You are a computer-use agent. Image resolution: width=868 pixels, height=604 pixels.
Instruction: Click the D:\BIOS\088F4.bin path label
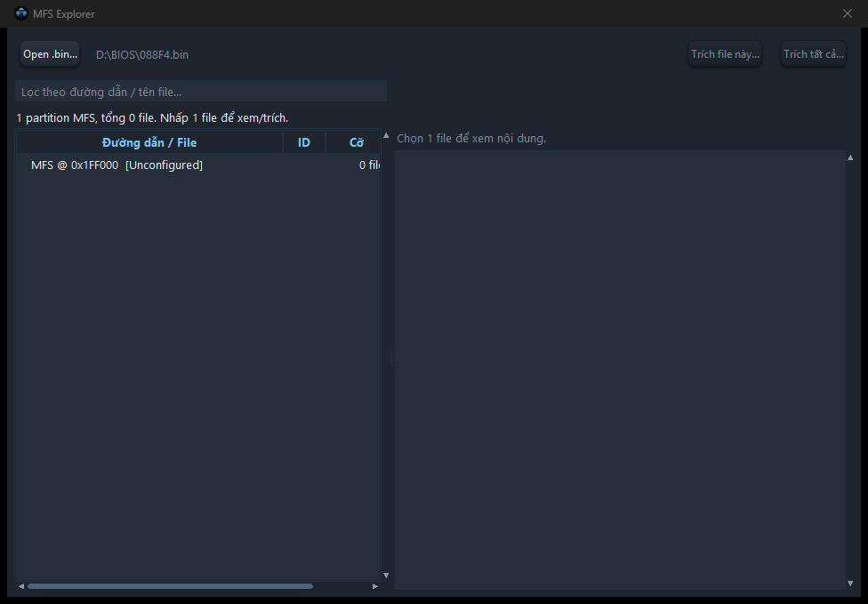click(x=142, y=55)
